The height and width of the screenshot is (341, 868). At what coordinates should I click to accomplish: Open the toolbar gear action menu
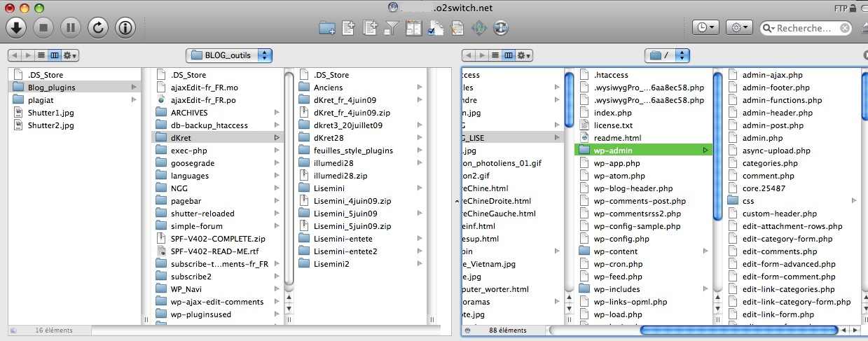pyautogui.click(x=738, y=27)
